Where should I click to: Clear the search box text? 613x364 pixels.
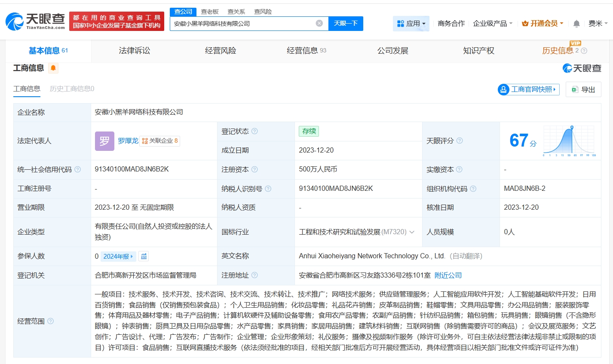point(319,23)
